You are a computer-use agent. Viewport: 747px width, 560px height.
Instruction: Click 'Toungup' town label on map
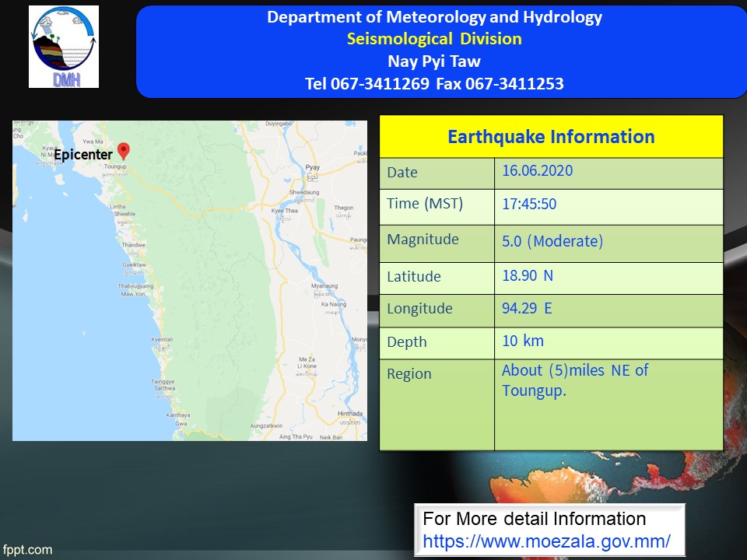(115, 166)
